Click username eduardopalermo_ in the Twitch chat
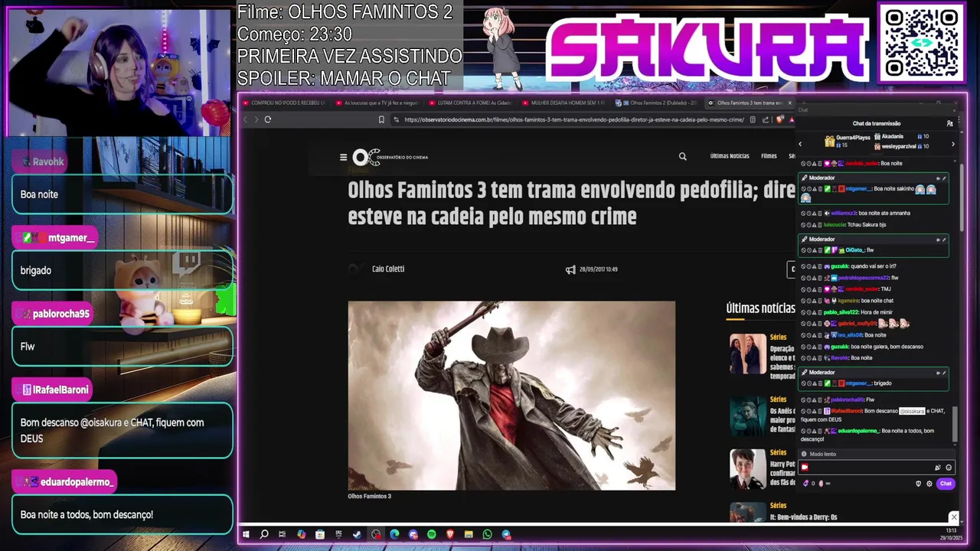The image size is (980, 551). pos(859,431)
